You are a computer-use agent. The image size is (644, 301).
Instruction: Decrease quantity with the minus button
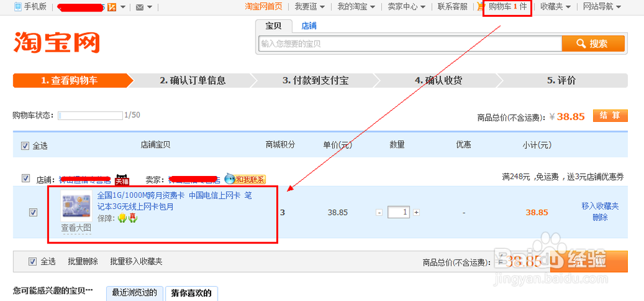pyautogui.click(x=379, y=213)
